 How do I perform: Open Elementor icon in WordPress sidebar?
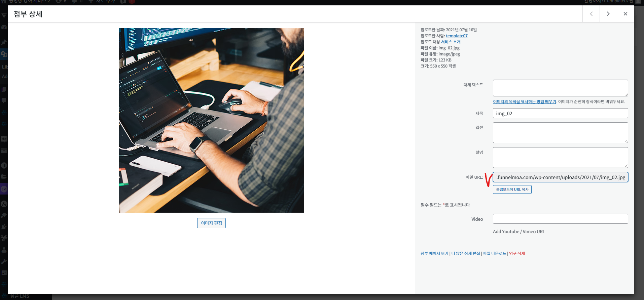(x=4, y=165)
